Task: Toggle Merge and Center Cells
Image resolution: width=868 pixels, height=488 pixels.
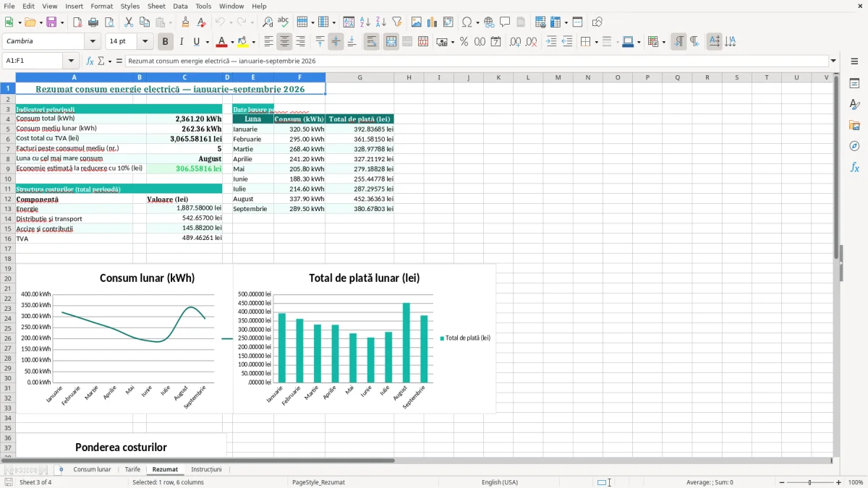Action: 391,42
